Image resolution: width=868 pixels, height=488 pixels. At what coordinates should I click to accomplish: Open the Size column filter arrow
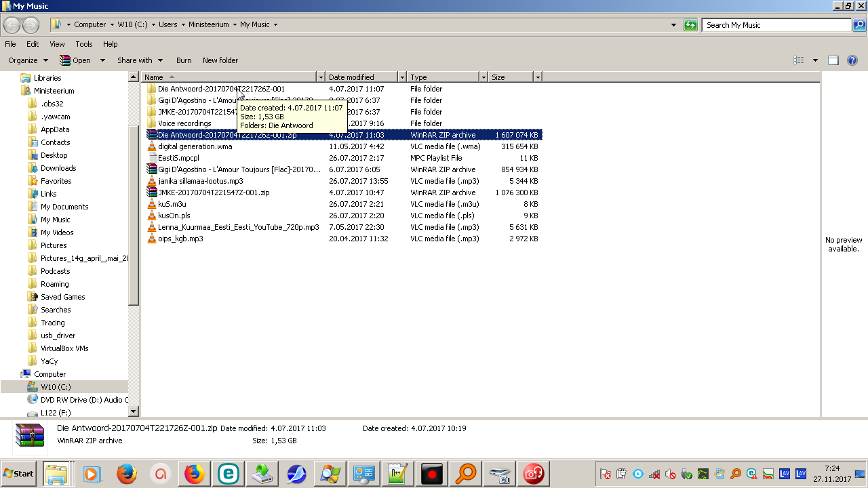click(538, 77)
